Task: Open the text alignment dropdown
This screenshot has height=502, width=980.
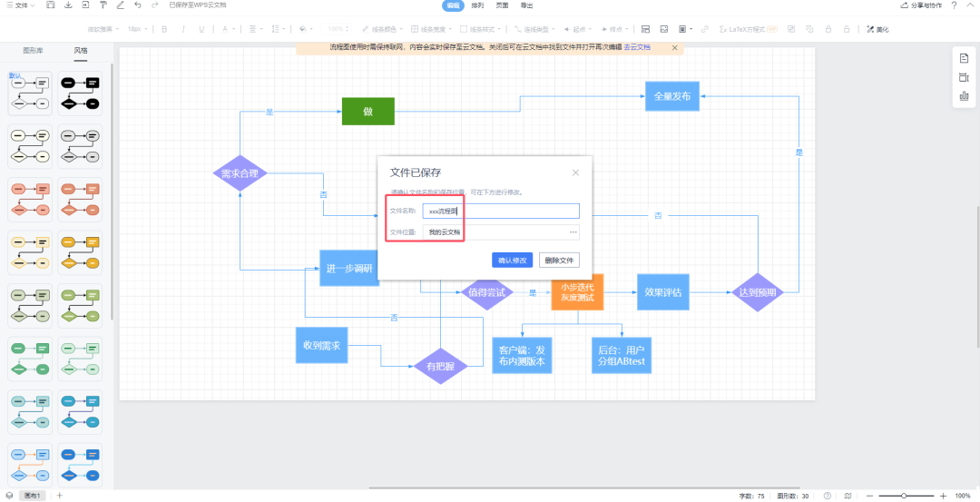Action: (255, 29)
